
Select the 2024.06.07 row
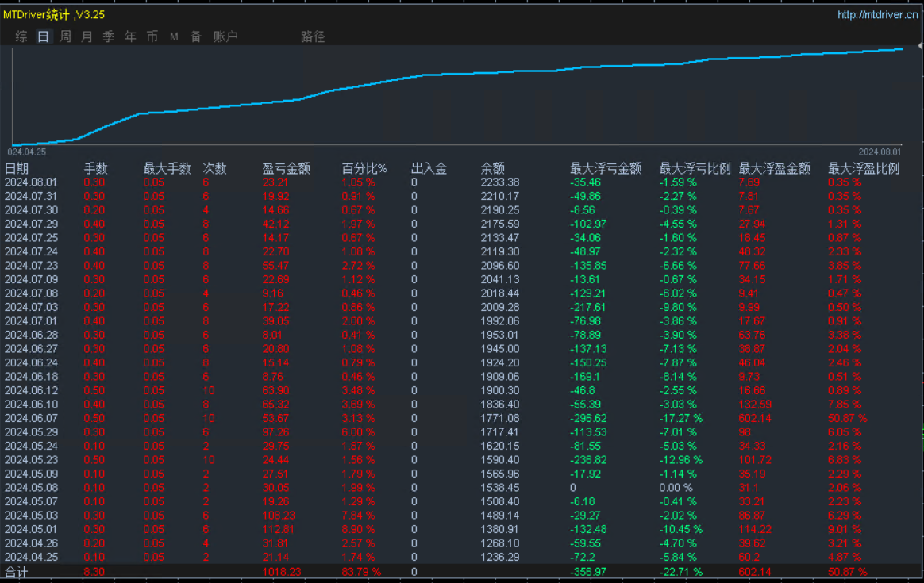461,418
